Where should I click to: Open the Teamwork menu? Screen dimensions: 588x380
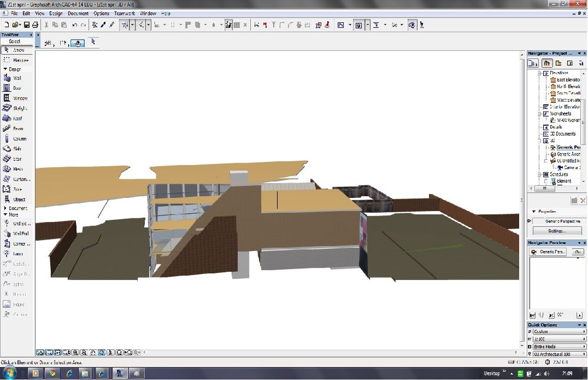pos(124,13)
